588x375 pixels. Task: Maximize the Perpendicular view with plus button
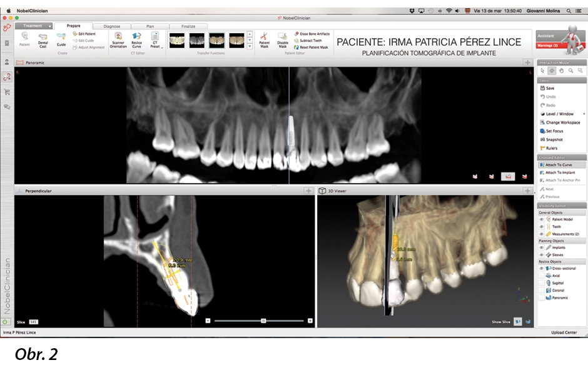coord(308,191)
